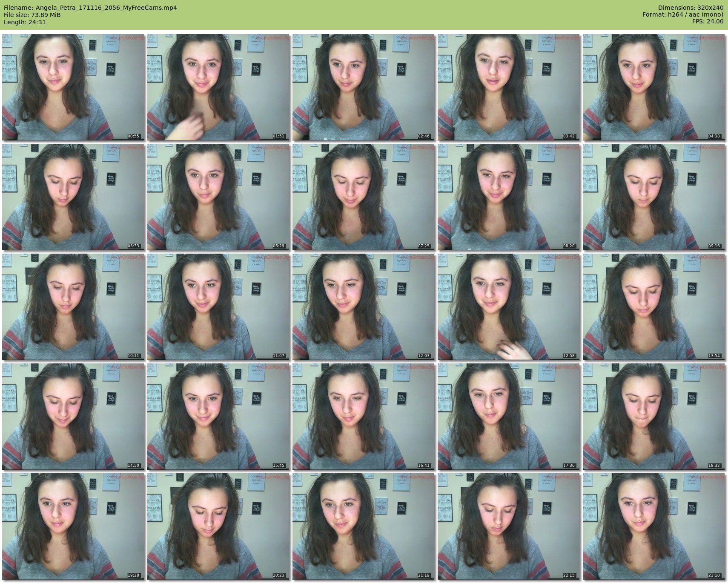
Task: Open the frame marked 07:25
Action: coord(363,197)
